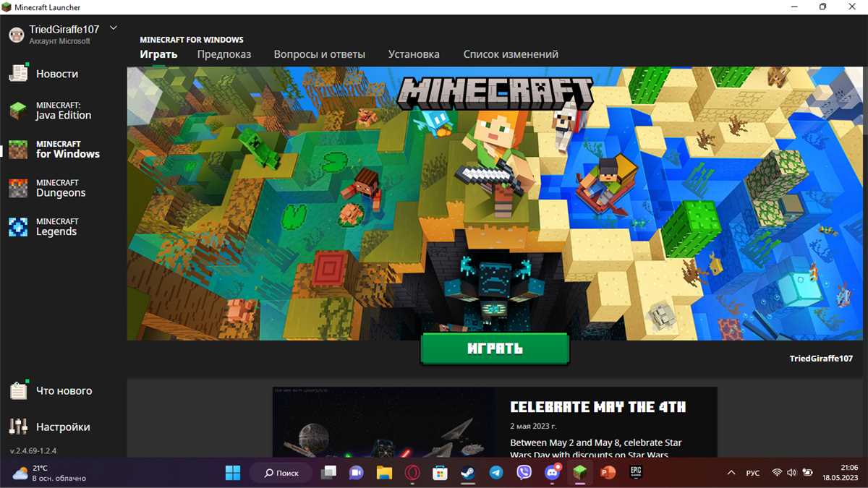The height and width of the screenshot is (488, 868).
Task: Click the TriedGiraffe107 profile avatar
Action: 16,35
